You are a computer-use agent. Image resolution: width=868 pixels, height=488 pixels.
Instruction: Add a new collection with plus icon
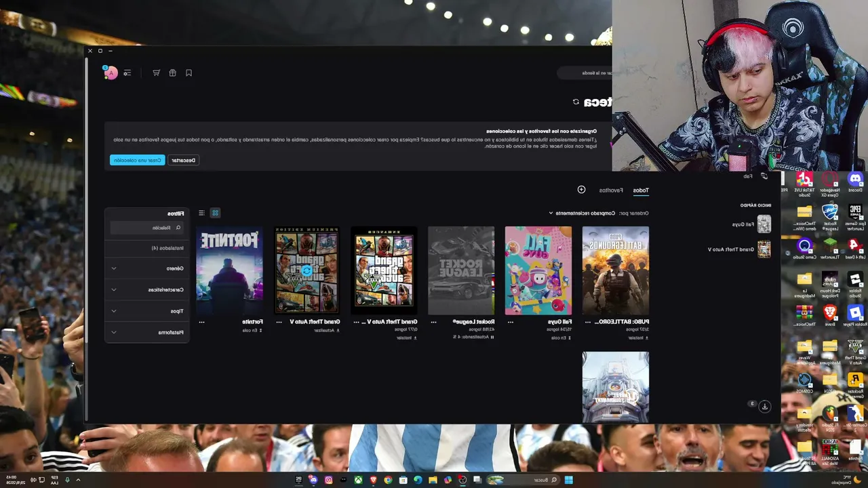tap(581, 190)
